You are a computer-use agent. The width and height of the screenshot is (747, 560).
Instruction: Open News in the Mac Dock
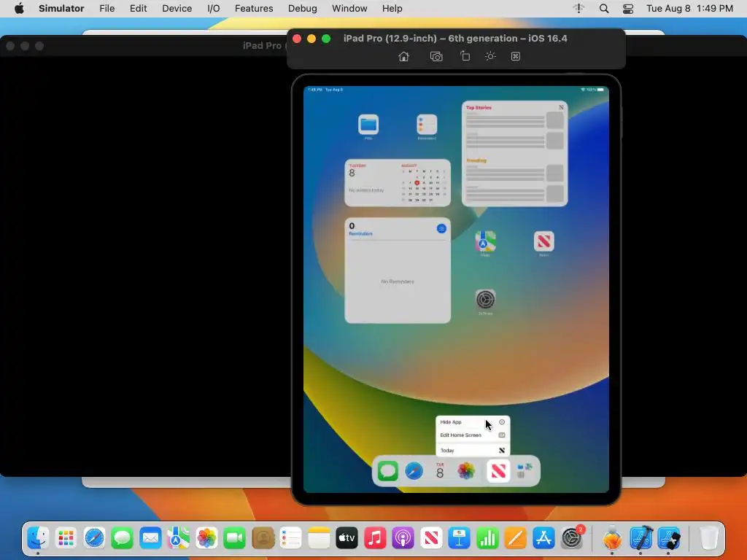click(x=431, y=538)
